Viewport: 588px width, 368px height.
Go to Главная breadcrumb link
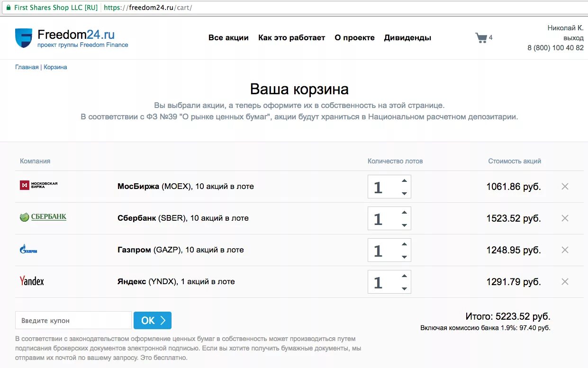(x=27, y=67)
